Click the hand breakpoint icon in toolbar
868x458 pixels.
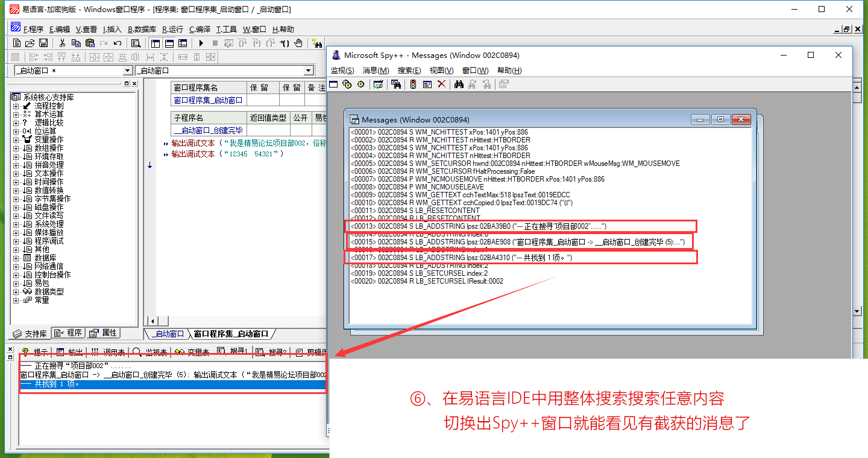[298, 43]
